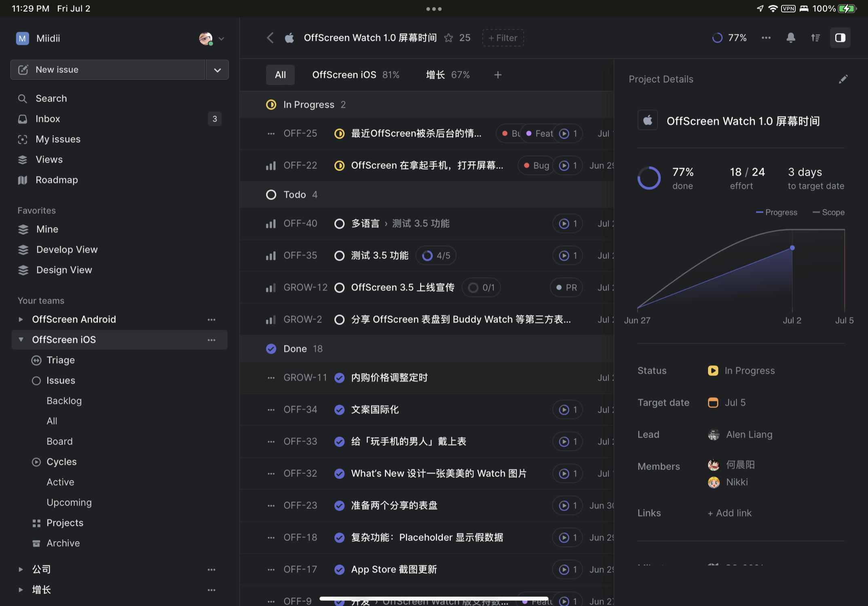Image resolution: width=868 pixels, height=606 pixels.
Task: Toggle done checkmark on OFF-34
Action: point(339,410)
